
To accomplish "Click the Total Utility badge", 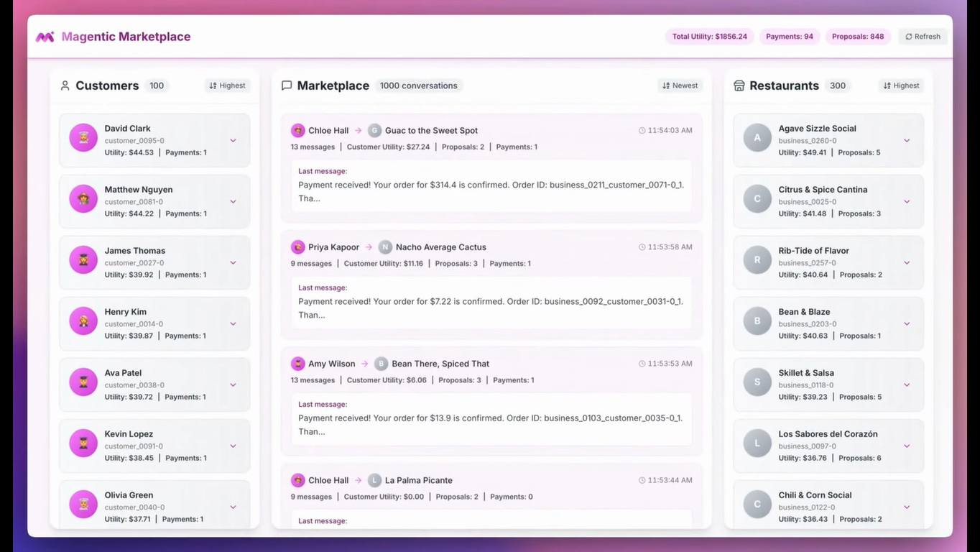I will (709, 37).
